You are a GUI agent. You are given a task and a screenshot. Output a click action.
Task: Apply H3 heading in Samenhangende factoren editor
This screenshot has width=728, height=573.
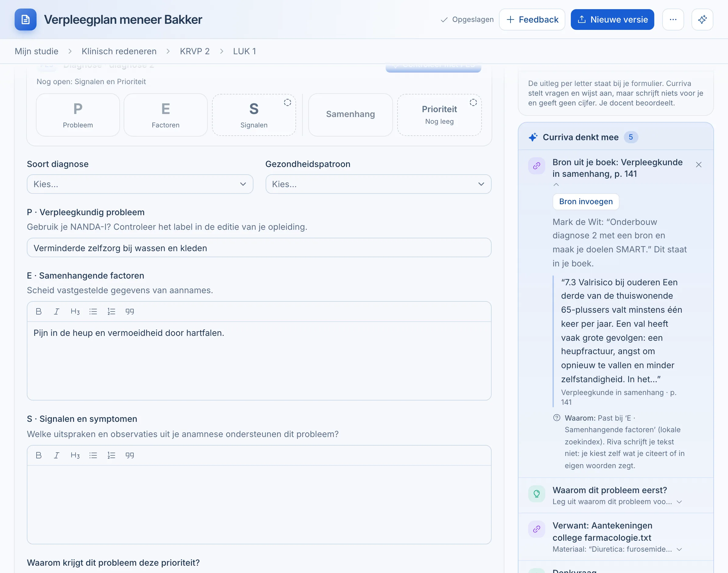coord(75,311)
